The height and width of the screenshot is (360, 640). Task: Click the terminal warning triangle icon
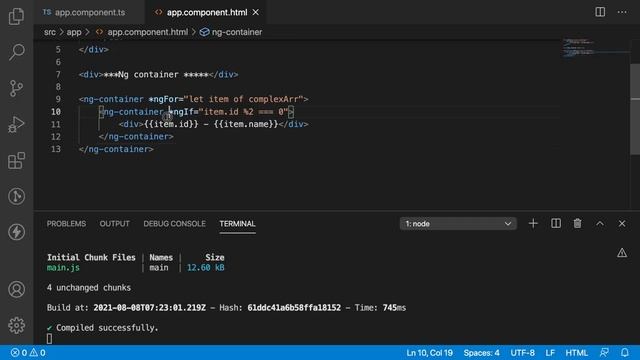point(622,253)
